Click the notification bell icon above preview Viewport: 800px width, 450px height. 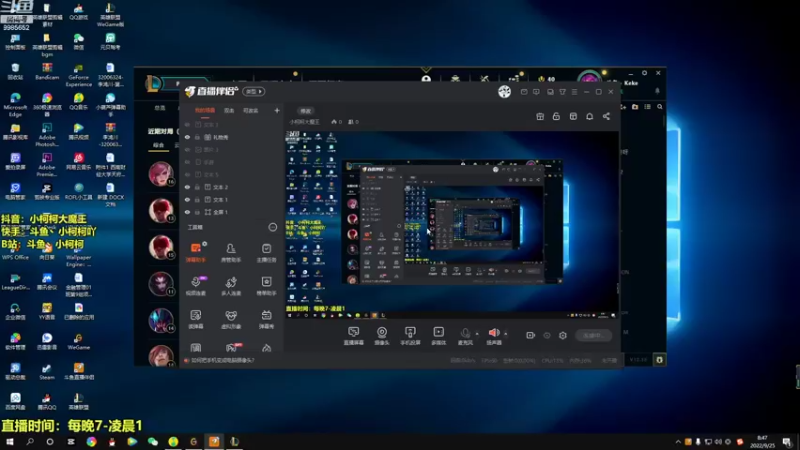(589, 116)
